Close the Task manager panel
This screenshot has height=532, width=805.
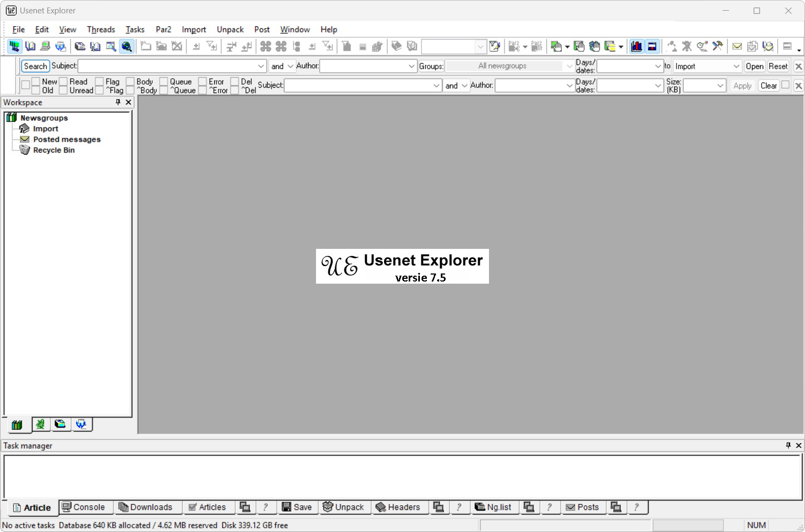799,445
